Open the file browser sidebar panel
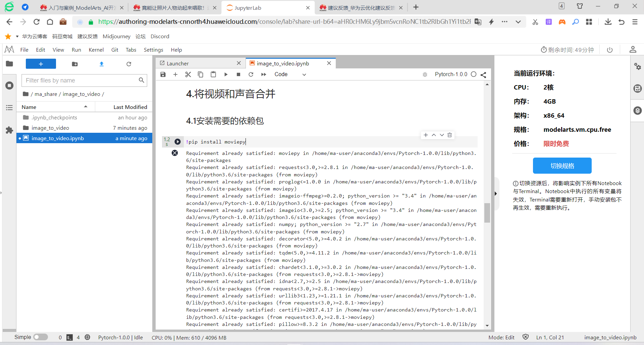 [x=9, y=64]
